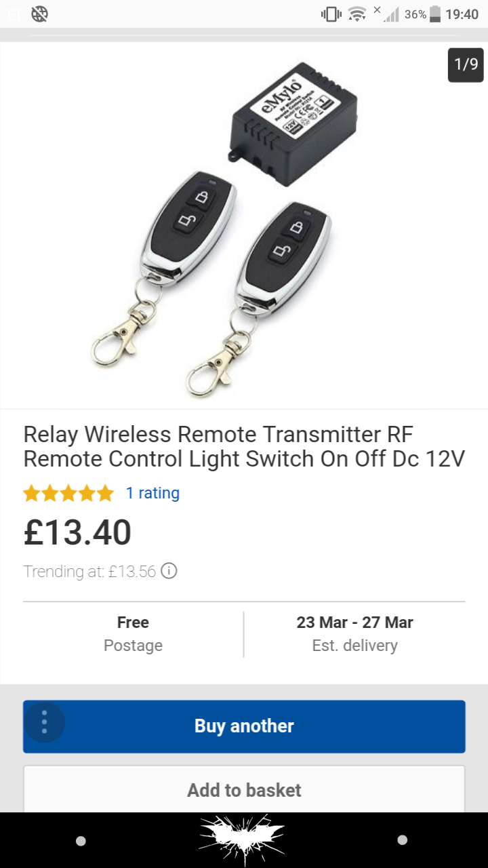Tap the five-star rating stars
Viewport: 488px width, 868px height.
68,493
